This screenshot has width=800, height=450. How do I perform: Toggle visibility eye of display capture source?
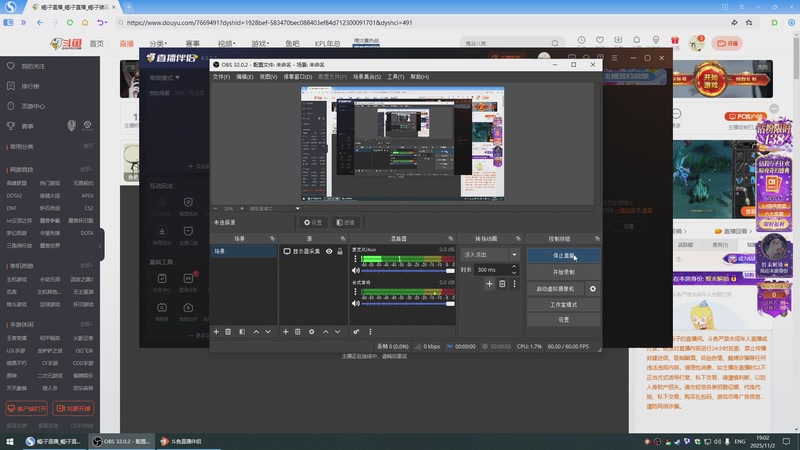coord(329,252)
